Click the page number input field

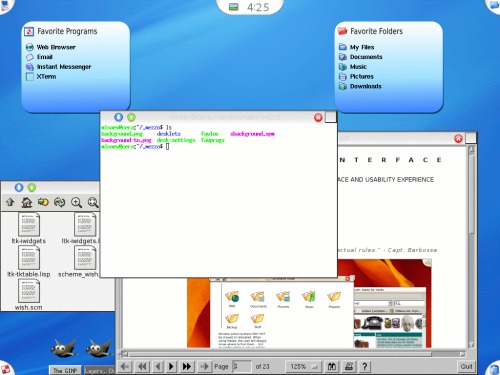tap(241, 367)
